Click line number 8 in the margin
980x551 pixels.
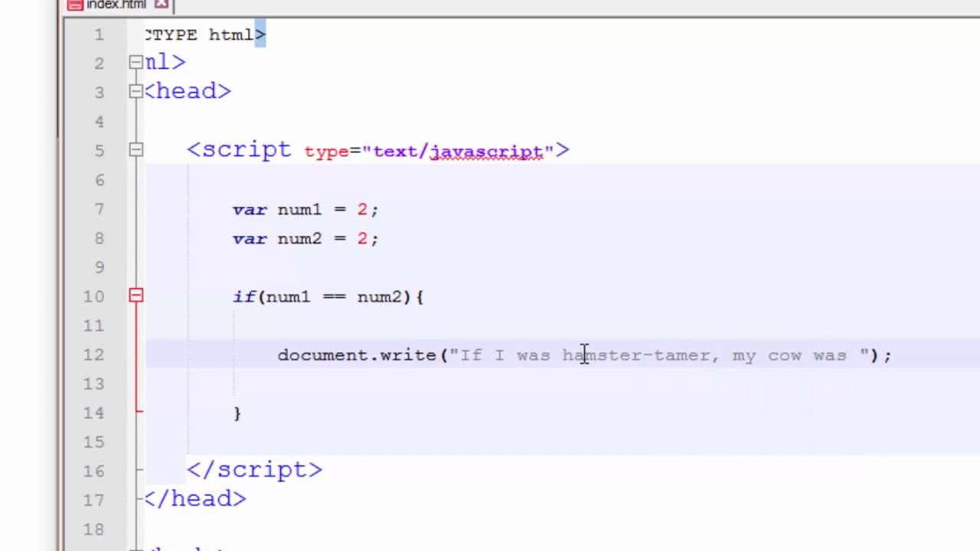coord(100,238)
